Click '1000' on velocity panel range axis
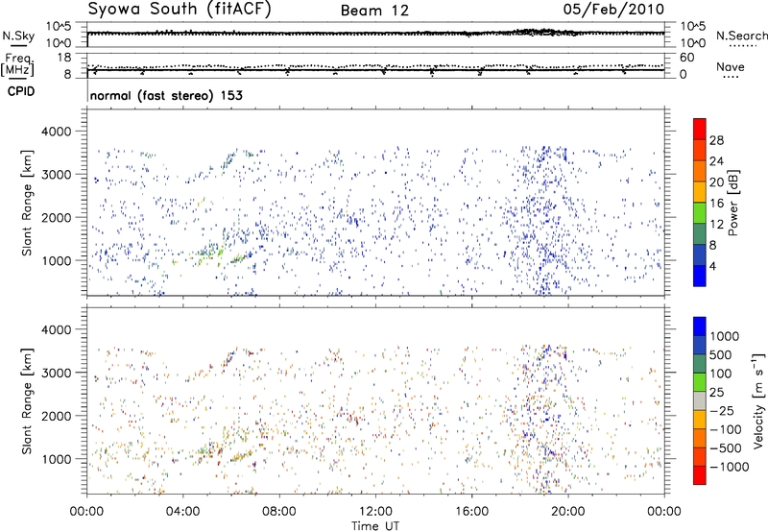Viewport: 768px width, 532px height. coord(57,459)
